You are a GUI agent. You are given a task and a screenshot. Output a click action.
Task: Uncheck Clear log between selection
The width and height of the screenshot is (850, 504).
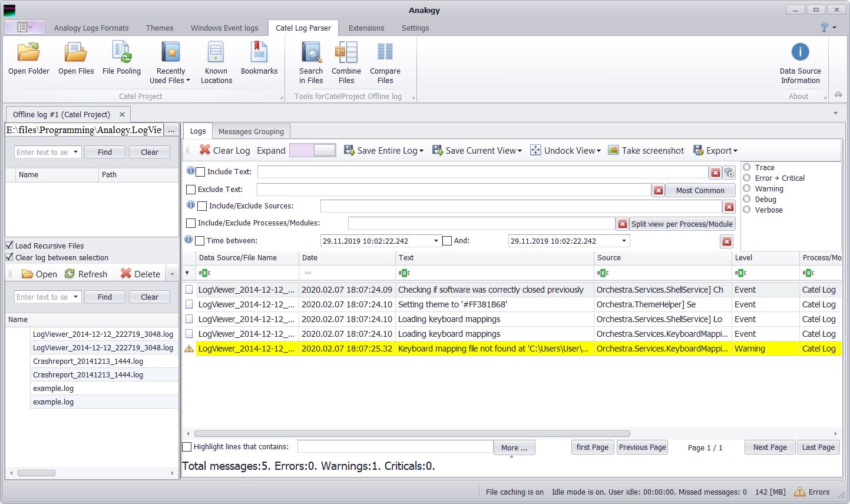pos(9,257)
